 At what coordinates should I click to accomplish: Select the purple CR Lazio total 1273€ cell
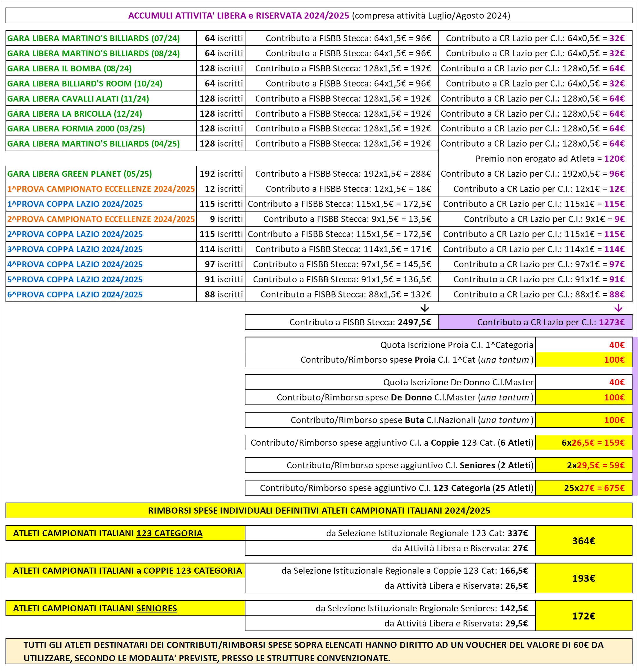pos(535,322)
